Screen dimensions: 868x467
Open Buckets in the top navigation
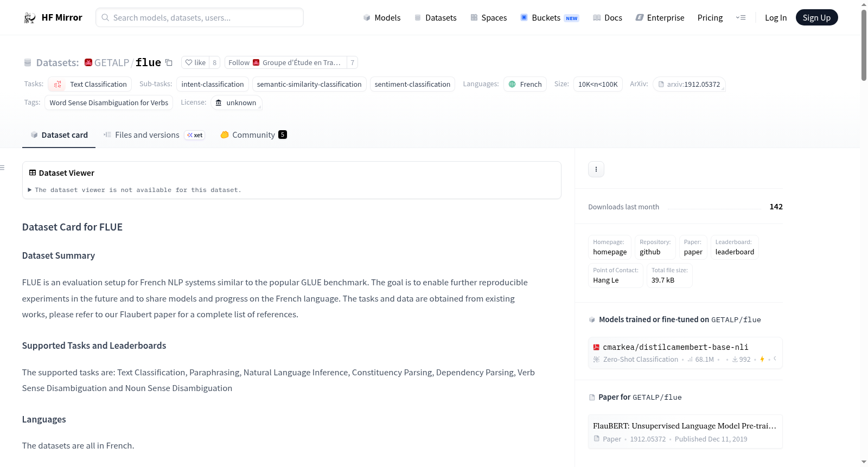tap(550, 17)
